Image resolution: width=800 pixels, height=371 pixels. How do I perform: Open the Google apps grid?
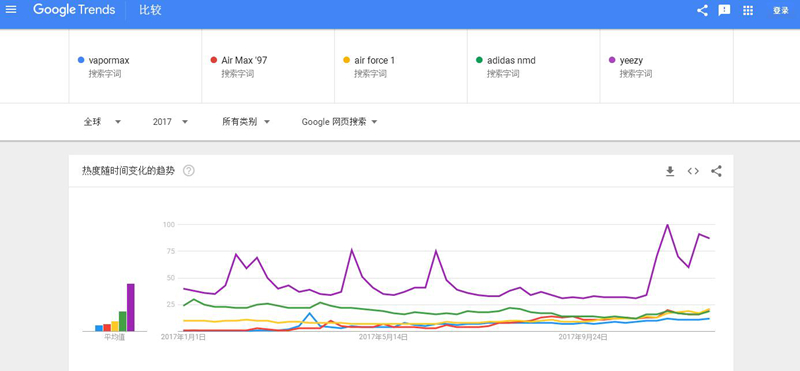(748, 10)
